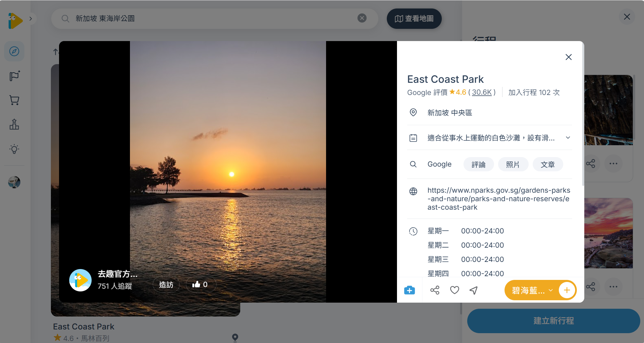Click the notes icon beside the description
The height and width of the screenshot is (343, 644).
click(x=413, y=138)
